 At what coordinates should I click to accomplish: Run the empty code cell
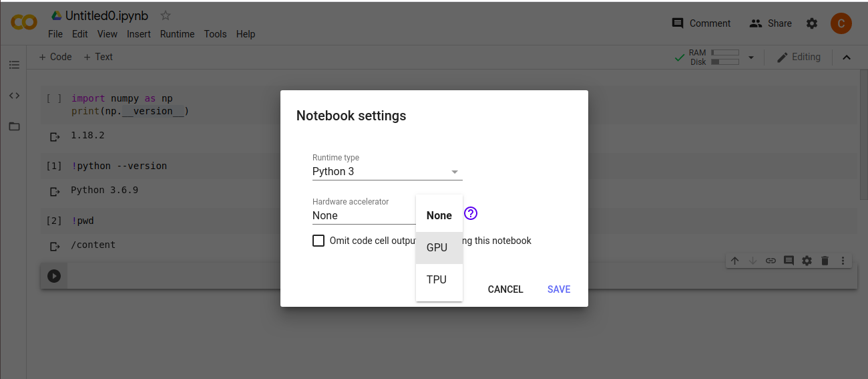coord(54,275)
